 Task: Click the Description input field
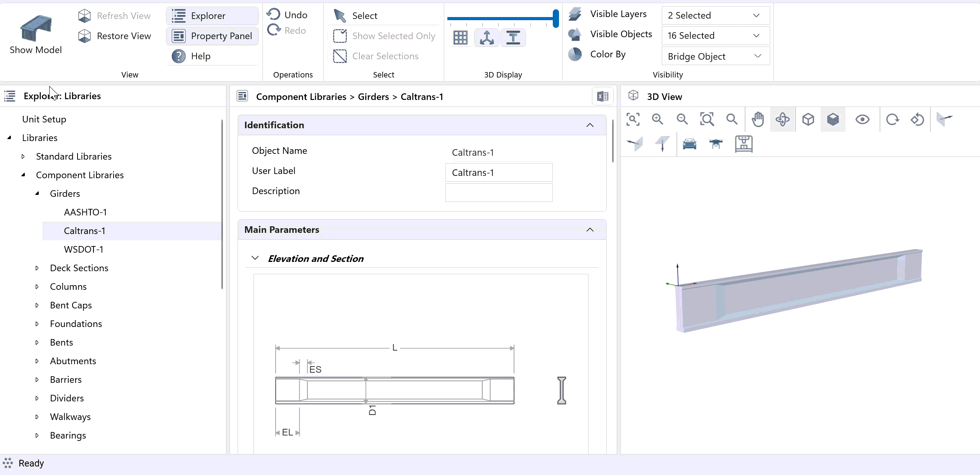click(499, 193)
